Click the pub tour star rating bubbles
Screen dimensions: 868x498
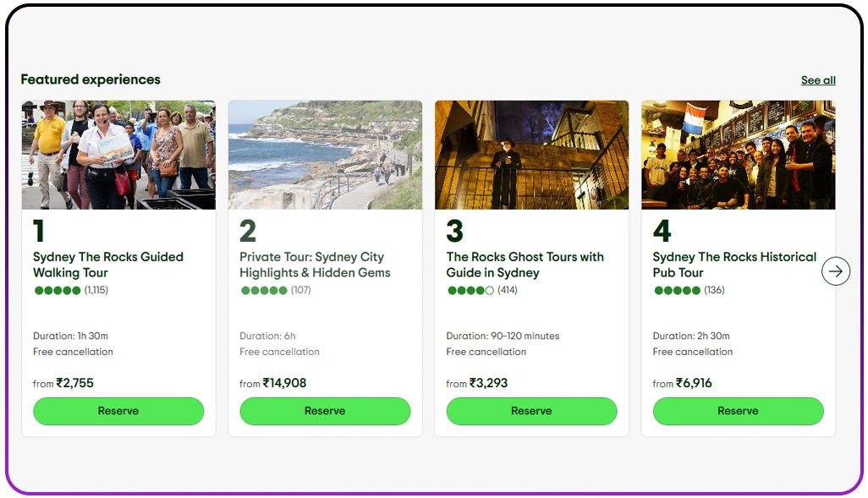click(x=677, y=291)
